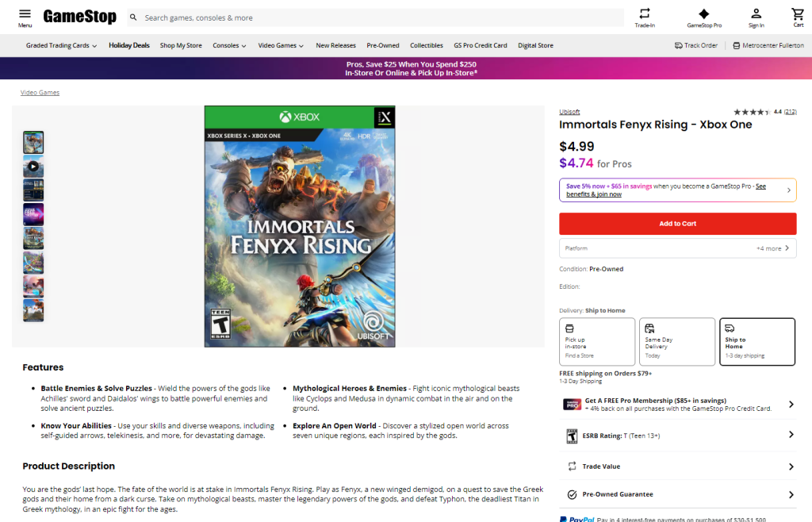Expand the Graded Trading Cards dropdown

point(61,45)
